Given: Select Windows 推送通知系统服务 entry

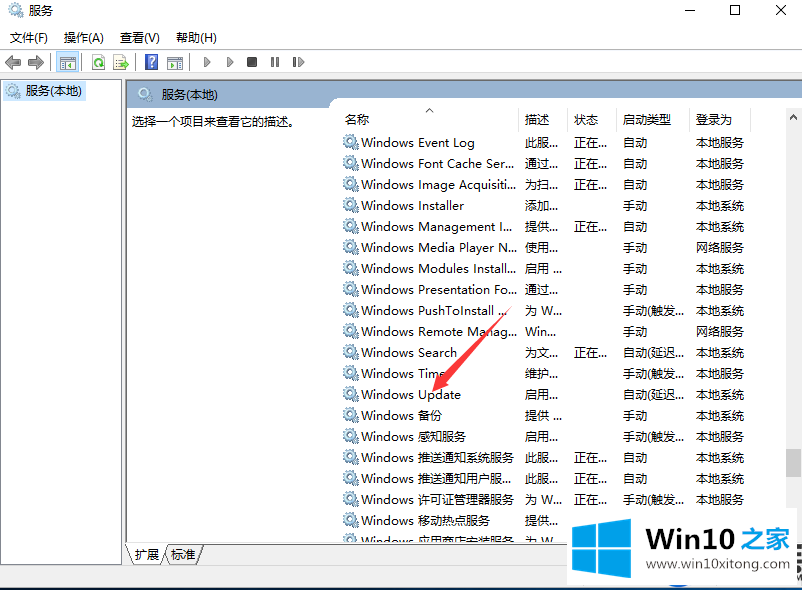Looking at the screenshot, I should pos(437,458).
